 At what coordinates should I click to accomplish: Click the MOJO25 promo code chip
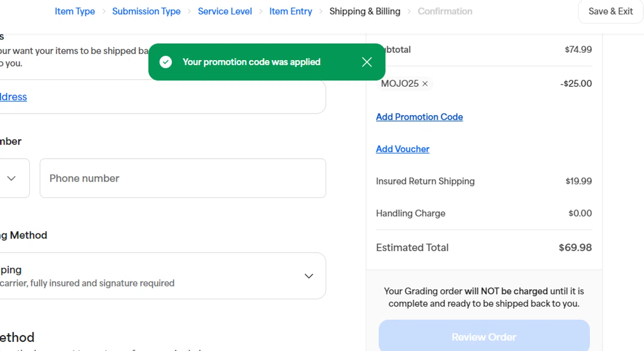pos(399,84)
